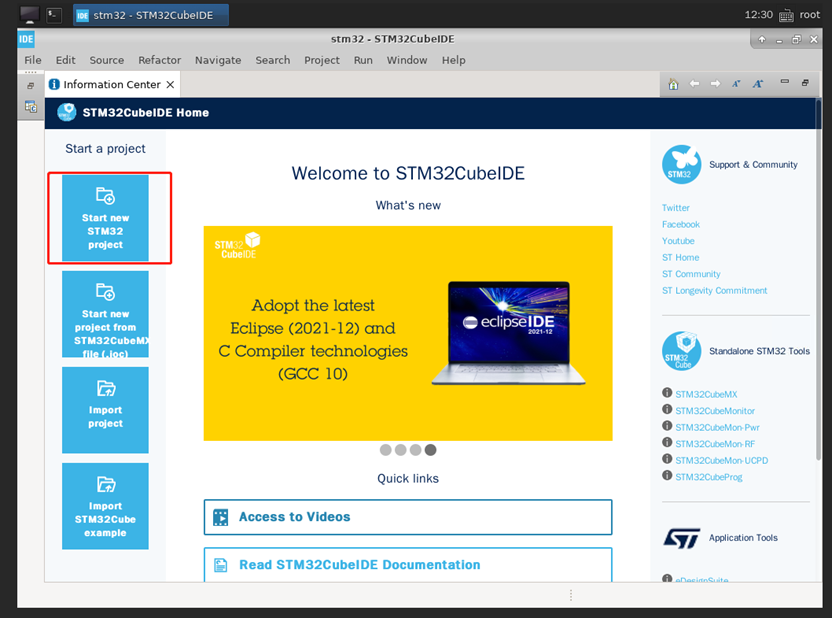Go back using the left arrow toolbar icon
The height and width of the screenshot is (618, 832).
(x=694, y=84)
